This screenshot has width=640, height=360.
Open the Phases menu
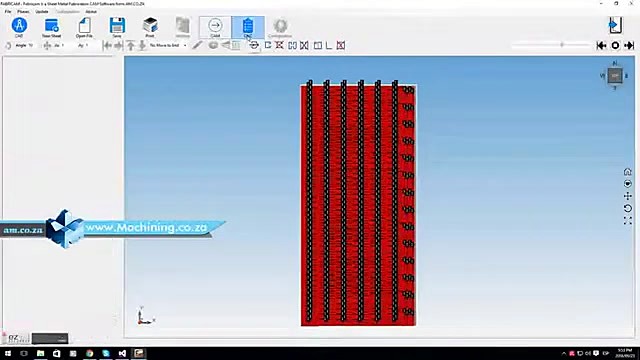click(23, 11)
